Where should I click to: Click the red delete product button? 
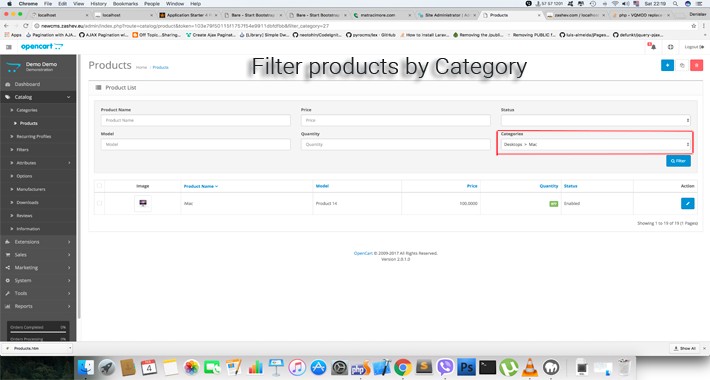(x=696, y=65)
